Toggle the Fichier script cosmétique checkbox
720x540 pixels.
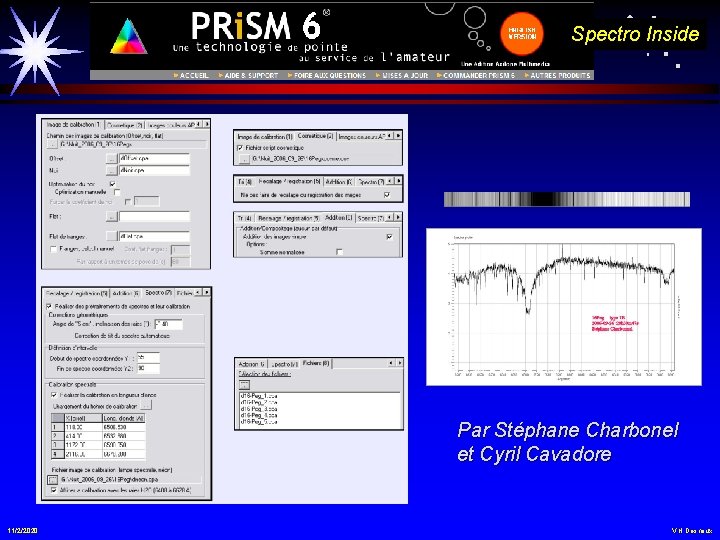tap(240, 148)
